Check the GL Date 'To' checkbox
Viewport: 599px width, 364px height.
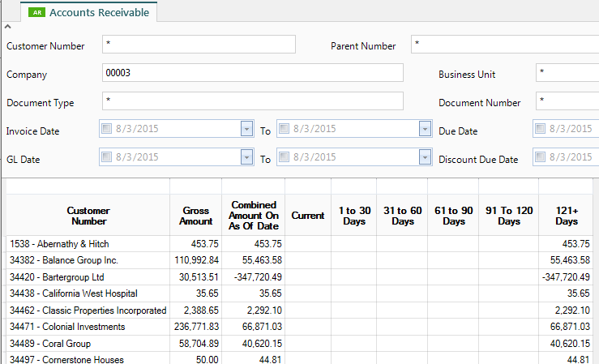(x=285, y=157)
